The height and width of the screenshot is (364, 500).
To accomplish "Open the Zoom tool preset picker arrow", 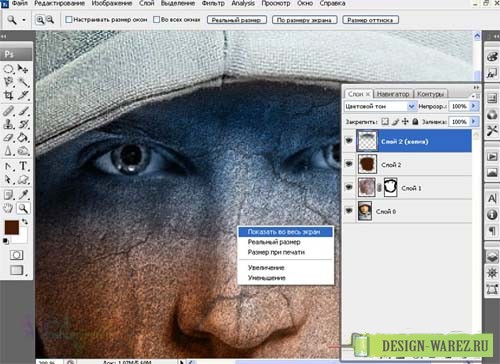I will click(x=24, y=20).
